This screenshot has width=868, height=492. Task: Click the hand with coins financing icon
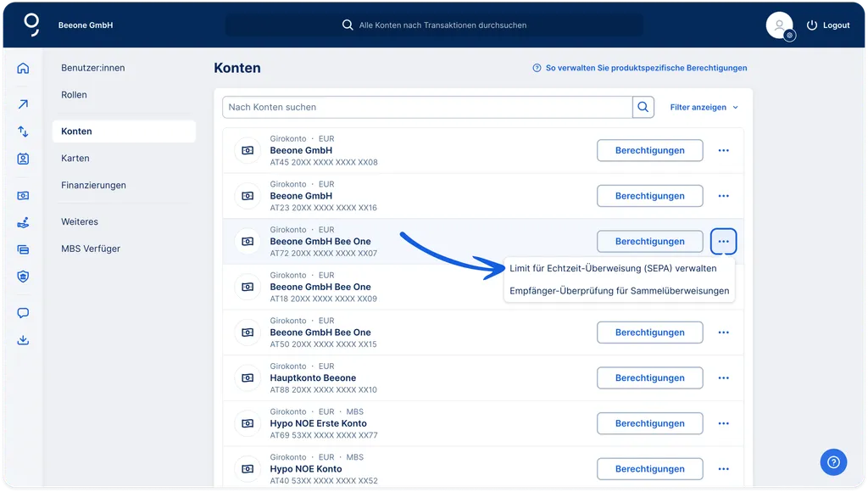23,222
